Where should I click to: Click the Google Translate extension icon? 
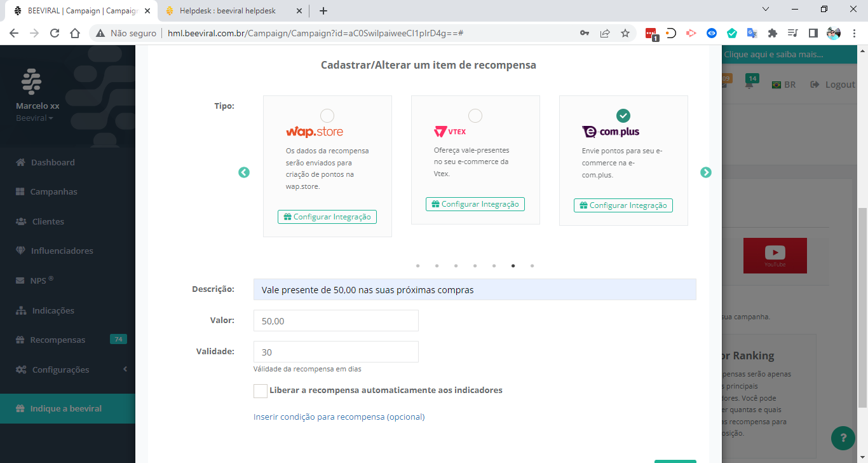tap(752, 33)
